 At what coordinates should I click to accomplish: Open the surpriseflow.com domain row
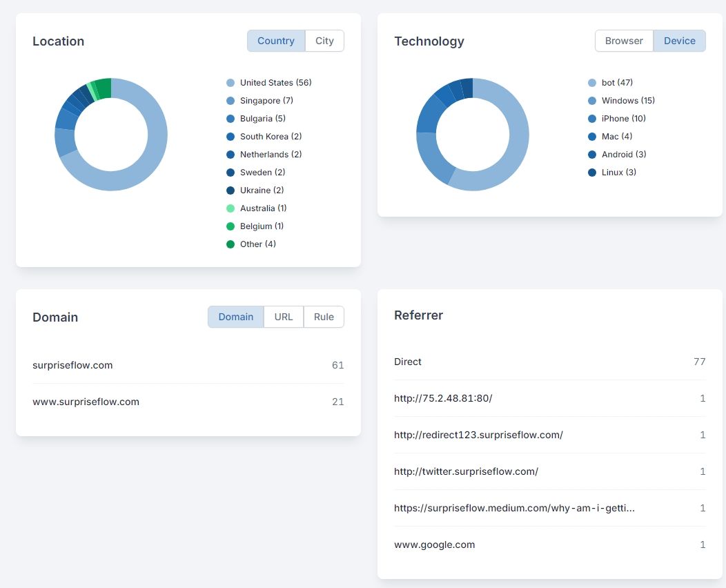click(x=72, y=365)
